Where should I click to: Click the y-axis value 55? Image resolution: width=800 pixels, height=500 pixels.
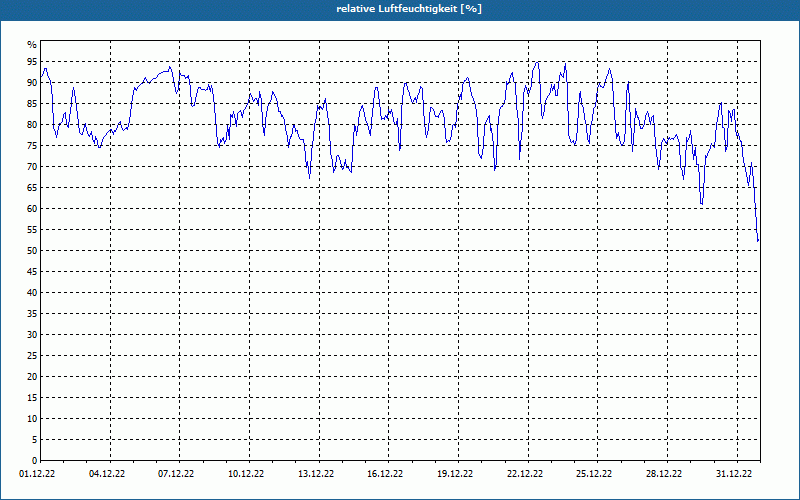[32, 230]
